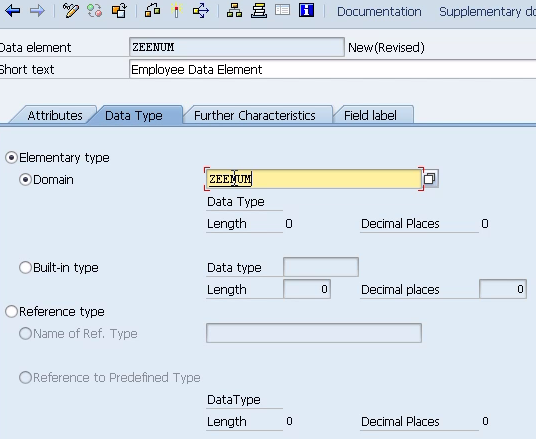Viewport: 536px width, 439px height.
Task: Switch to the Attributes tab
Action: tap(55, 116)
